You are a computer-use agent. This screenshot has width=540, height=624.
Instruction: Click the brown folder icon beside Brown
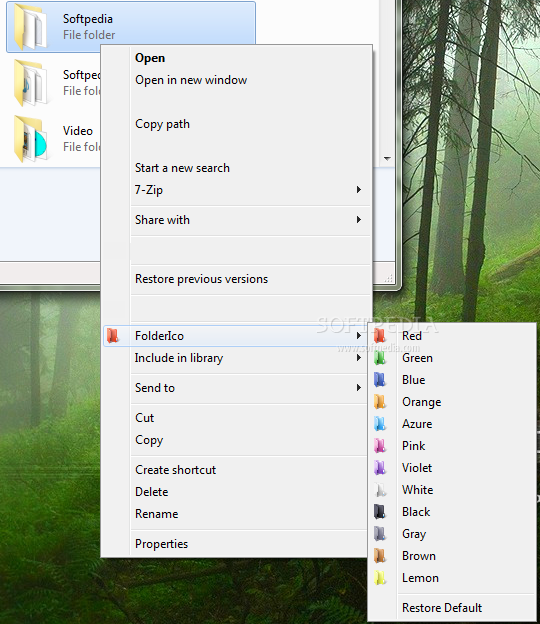click(380, 556)
